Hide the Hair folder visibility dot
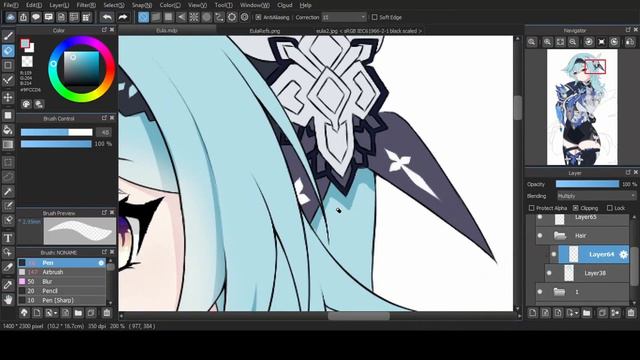This screenshot has height=360, width=640. point(540,236)
